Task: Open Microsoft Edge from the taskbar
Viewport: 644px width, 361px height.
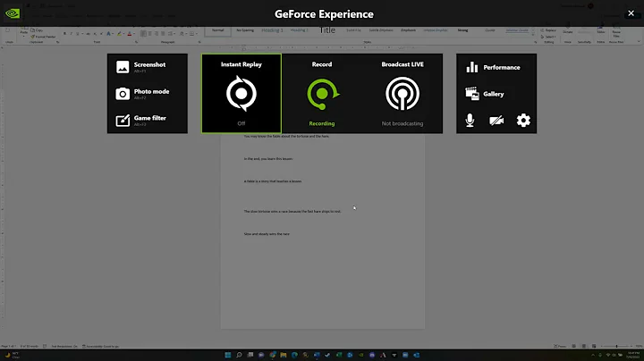Action: tap(294, 355)
